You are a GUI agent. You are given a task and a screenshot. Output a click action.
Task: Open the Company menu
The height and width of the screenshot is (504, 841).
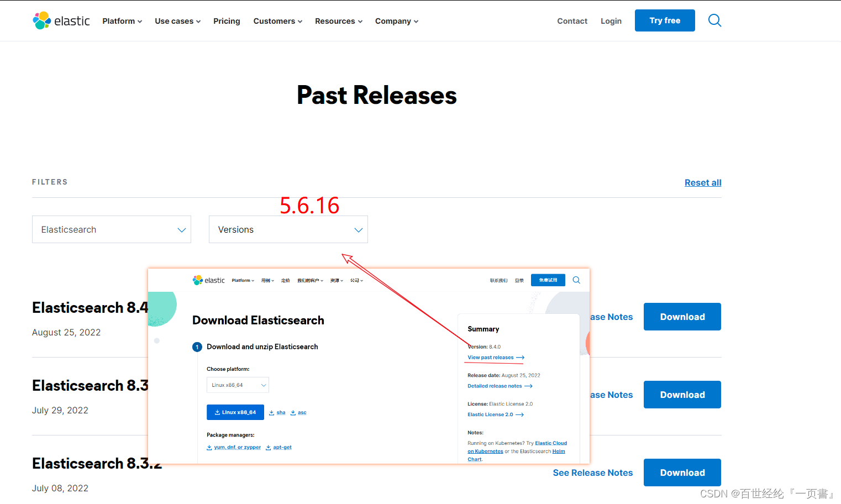coord(396,21)
